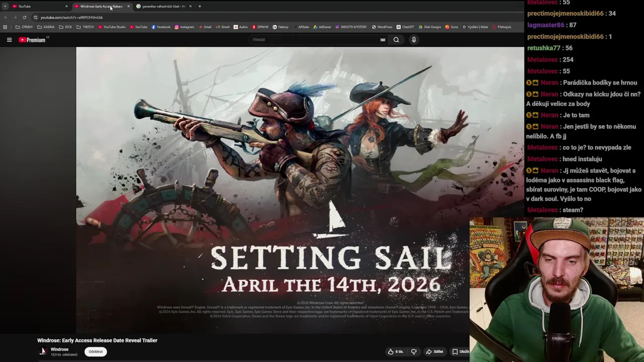Open the Přehraj.to bookmark

(501, 27)
